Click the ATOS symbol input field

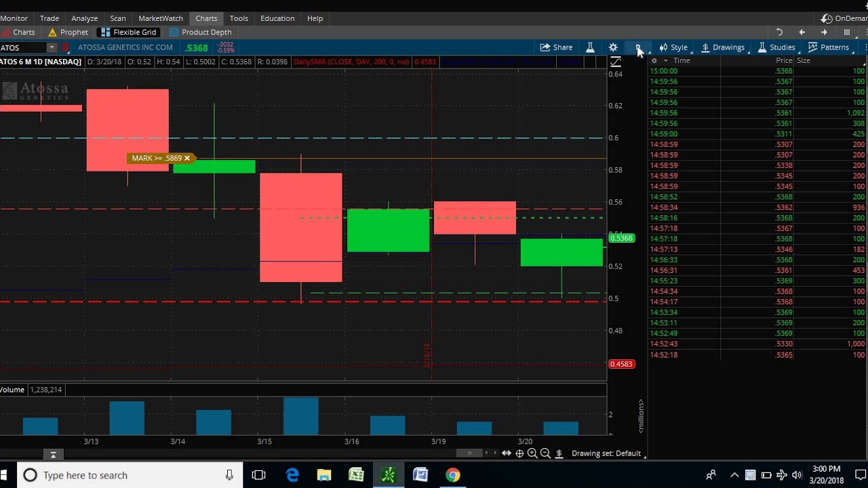[x=23, y=47]
